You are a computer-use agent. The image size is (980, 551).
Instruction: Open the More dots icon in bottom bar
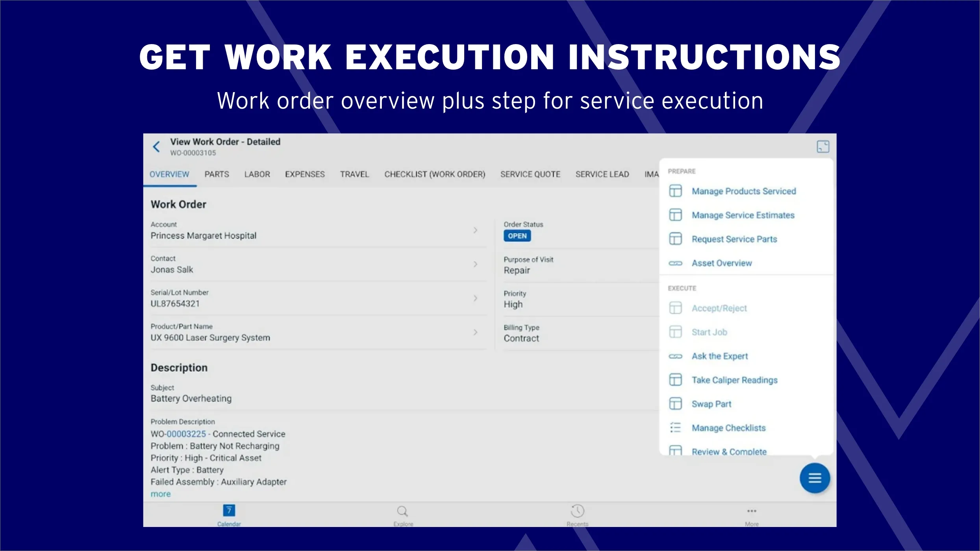pyautogui.click(x=752, y=511)
